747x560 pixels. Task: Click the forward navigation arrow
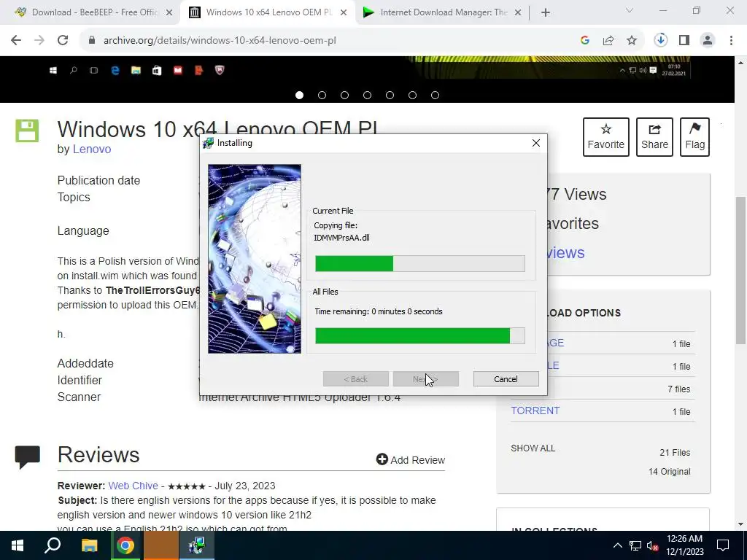39,41
